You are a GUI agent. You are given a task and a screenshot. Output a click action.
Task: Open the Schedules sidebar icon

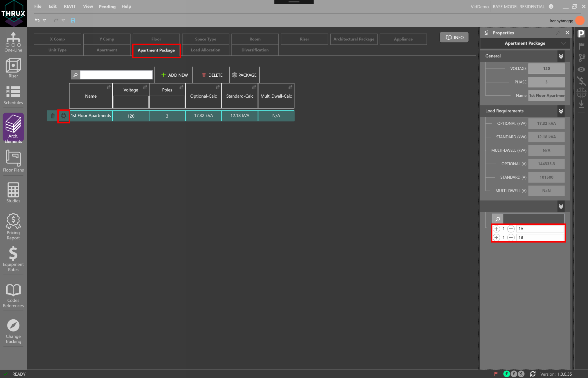click(x=13, y=95)
